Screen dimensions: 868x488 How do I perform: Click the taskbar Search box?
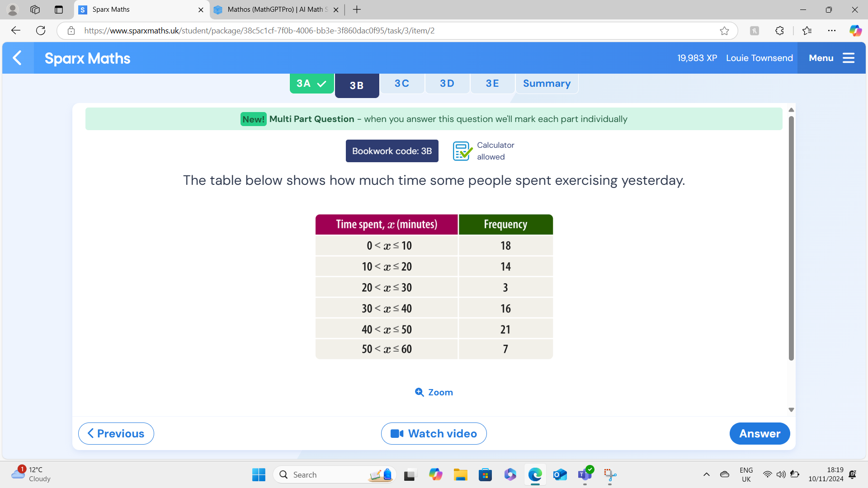click(x=335, y=474)
